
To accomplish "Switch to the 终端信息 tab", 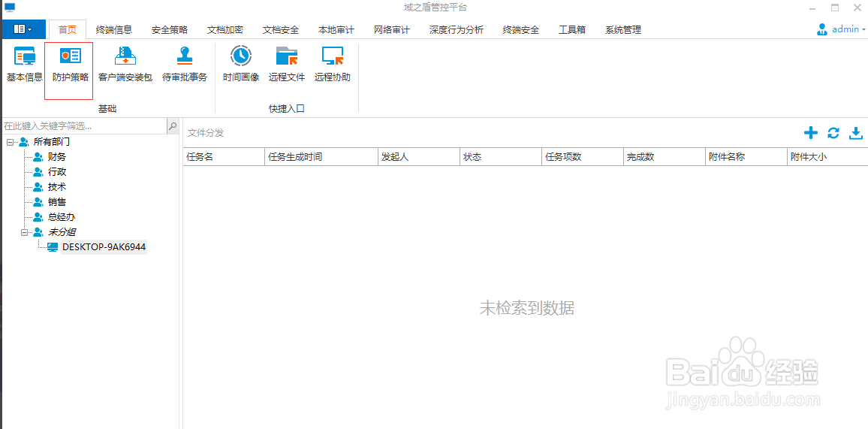I will pos(113,30).
